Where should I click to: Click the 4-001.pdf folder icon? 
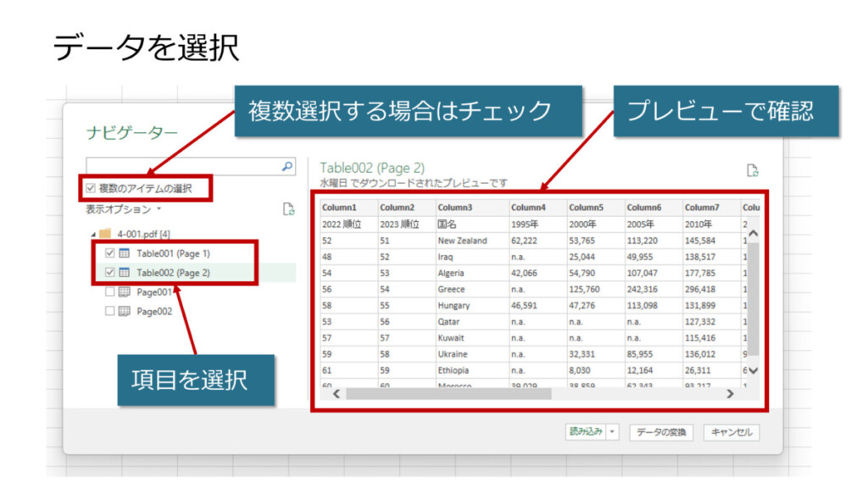[105, 234]
